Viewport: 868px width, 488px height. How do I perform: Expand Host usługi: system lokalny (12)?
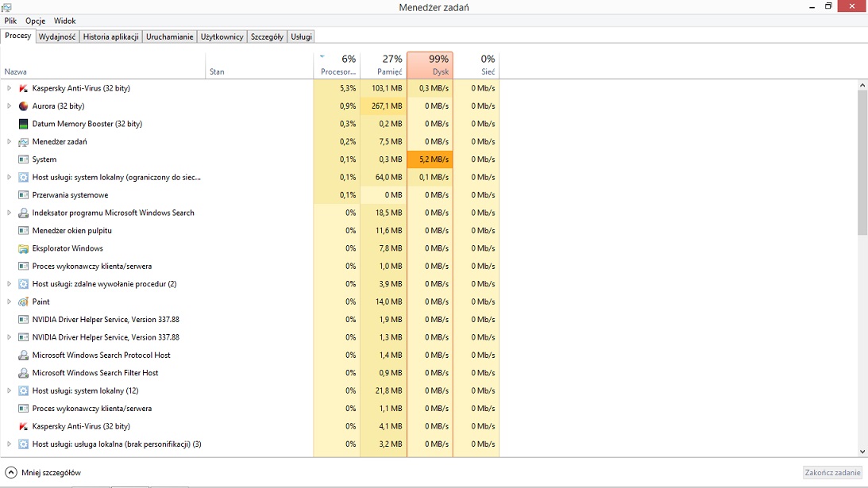9,390
